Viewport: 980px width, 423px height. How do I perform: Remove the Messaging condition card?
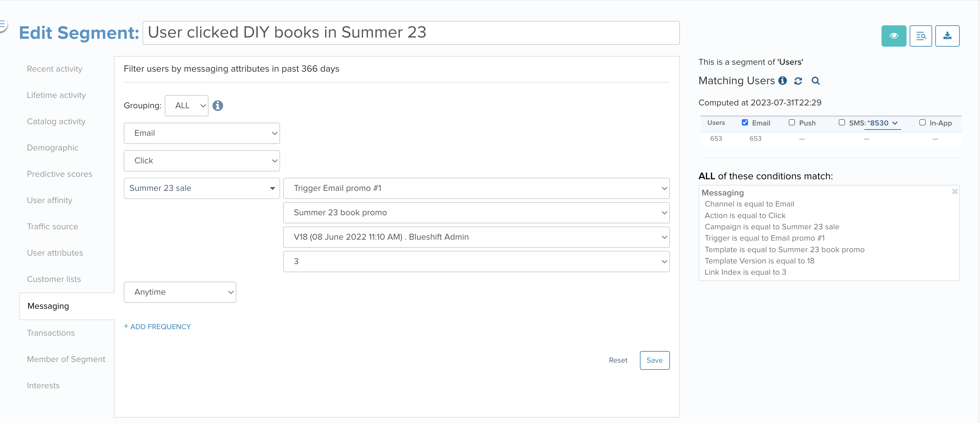tap(955, 191)
